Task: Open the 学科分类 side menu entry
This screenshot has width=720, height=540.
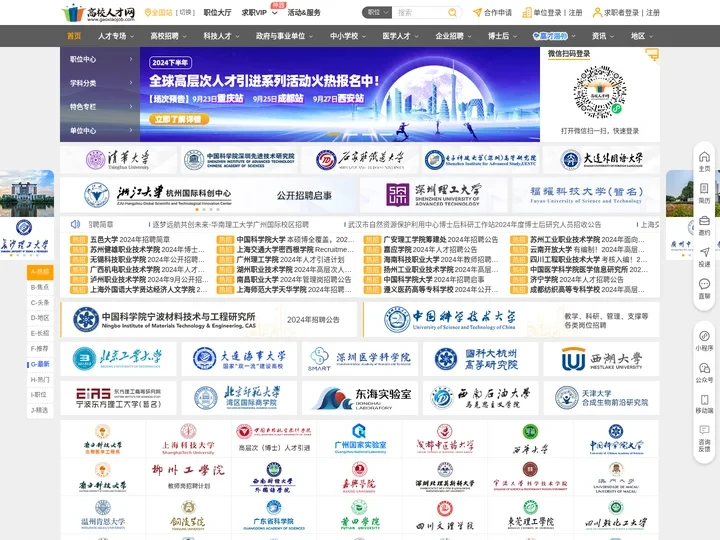Action: [x=100, y=83]
